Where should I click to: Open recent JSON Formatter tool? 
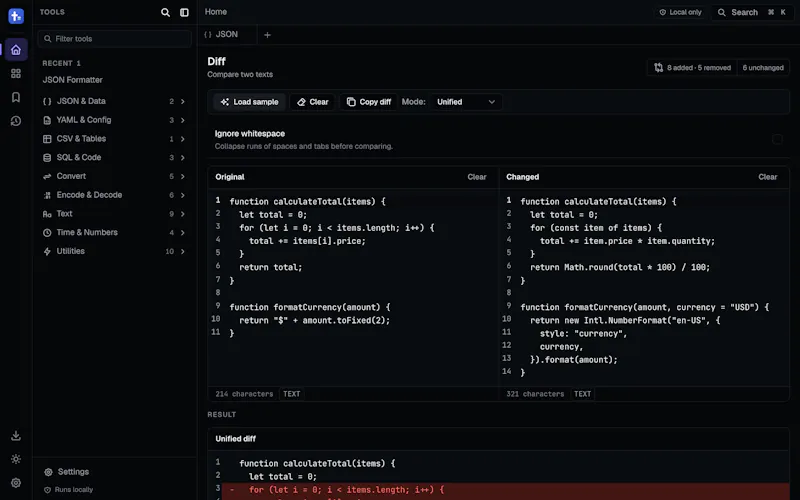tap(72, 80)
